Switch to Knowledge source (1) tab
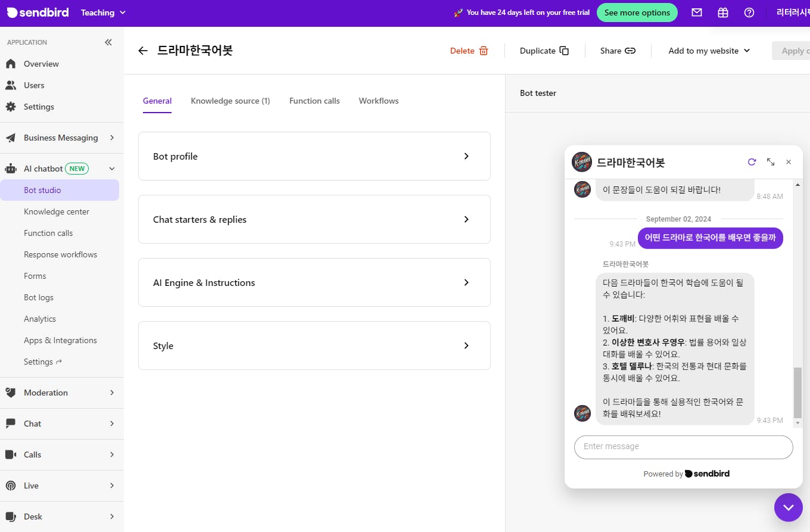The image size is (810, 532). click(230, 101)
